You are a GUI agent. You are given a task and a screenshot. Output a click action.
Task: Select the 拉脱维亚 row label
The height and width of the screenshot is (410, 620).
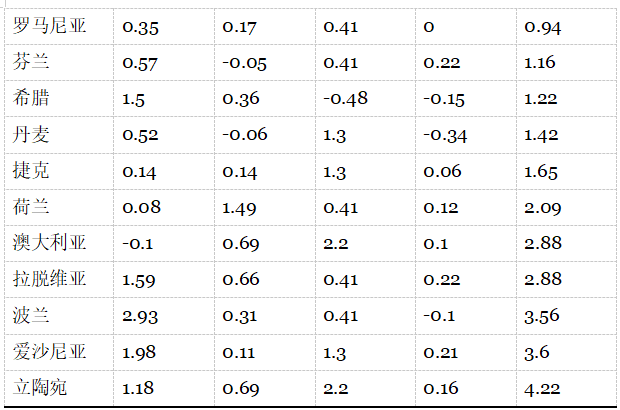click(50, 279)
